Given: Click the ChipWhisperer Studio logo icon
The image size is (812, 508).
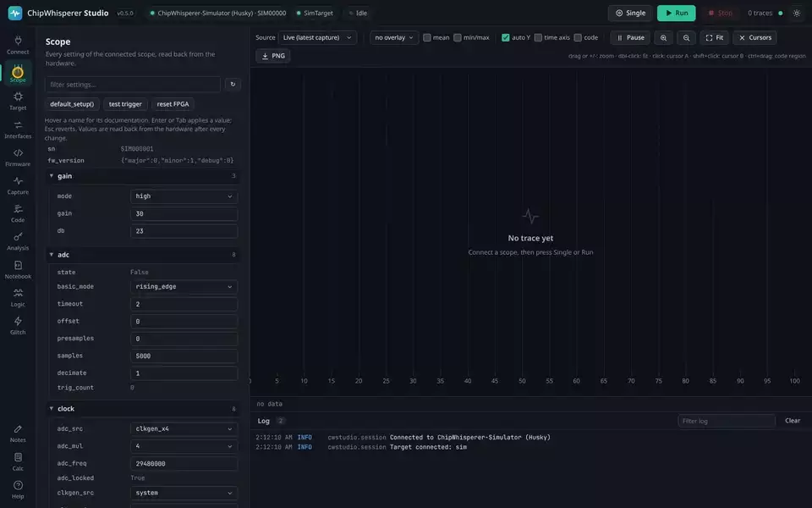Looking at the screenshot, I should click(x=15, y=13).
